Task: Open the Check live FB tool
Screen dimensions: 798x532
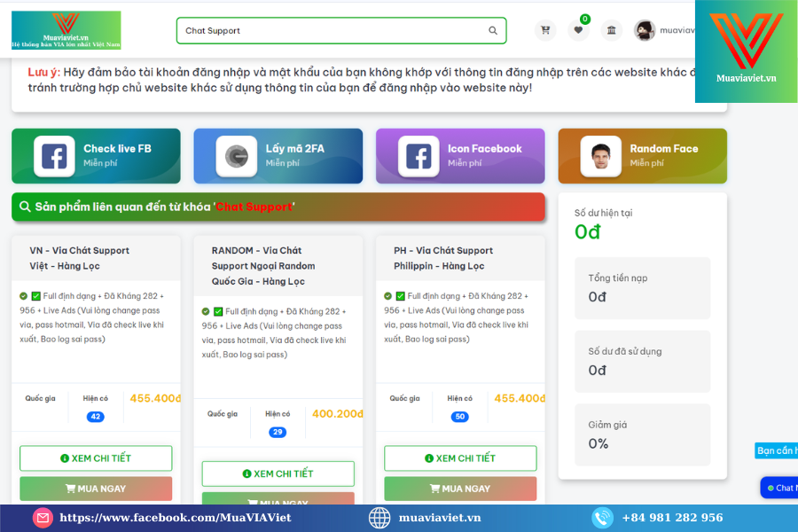Action: point(96,156)
